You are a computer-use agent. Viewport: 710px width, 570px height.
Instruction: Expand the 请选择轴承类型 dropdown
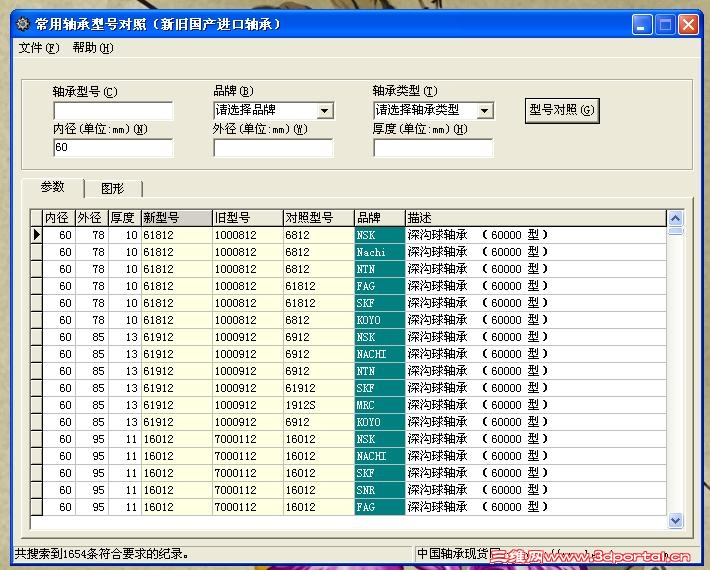[484, 111]
